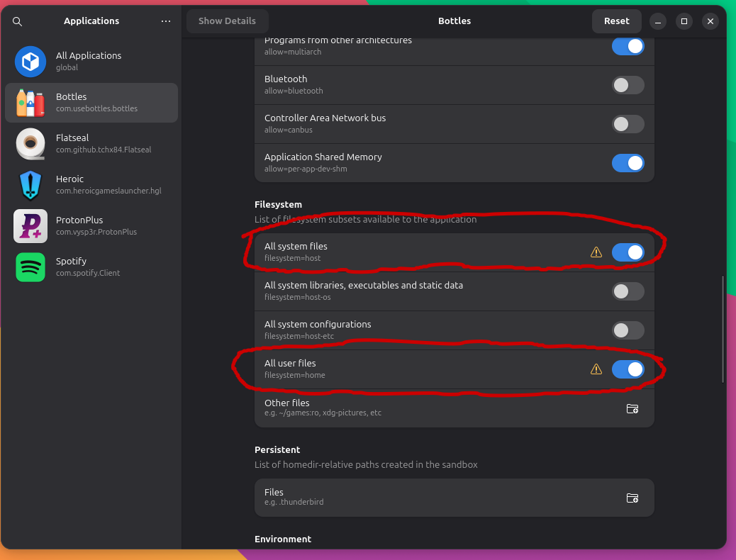Select 'com.github.tchx84.Flatseal' app ID text

coord(104,150)
